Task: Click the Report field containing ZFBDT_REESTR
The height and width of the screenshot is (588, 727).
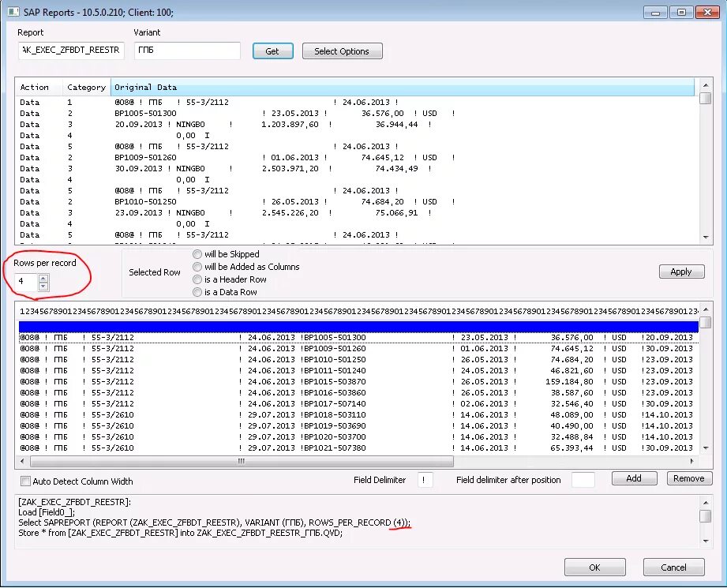Action: point(71,51)
